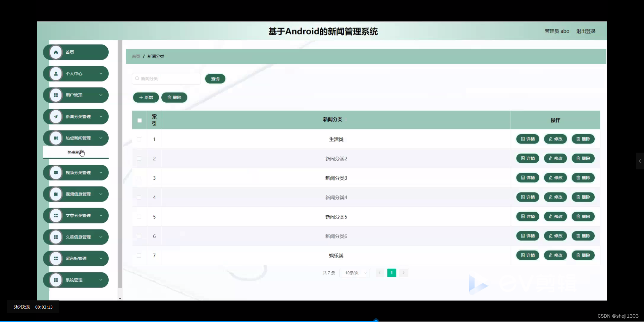The height and width of the screenshot is (322, 644).
Task: Check the checkbox next to 娱乐类
Action: 139,256
